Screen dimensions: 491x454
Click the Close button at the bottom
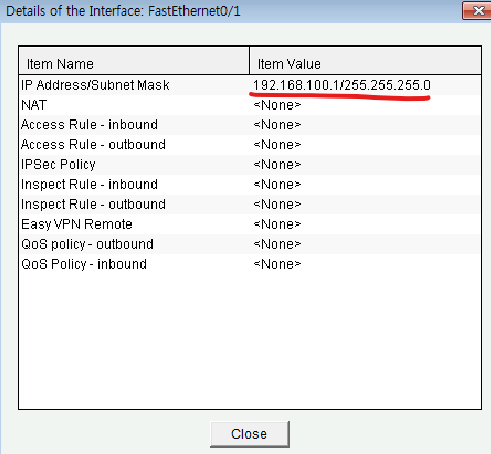tap(250, 434)
